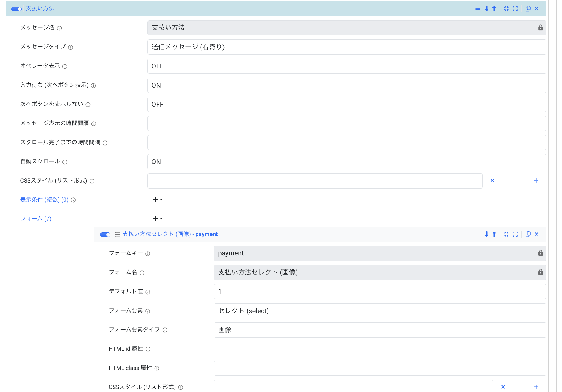Viewport: 562px width, 392px height.
Task: Click info icon next to メッセージタイプ
Action: point(71,47)
